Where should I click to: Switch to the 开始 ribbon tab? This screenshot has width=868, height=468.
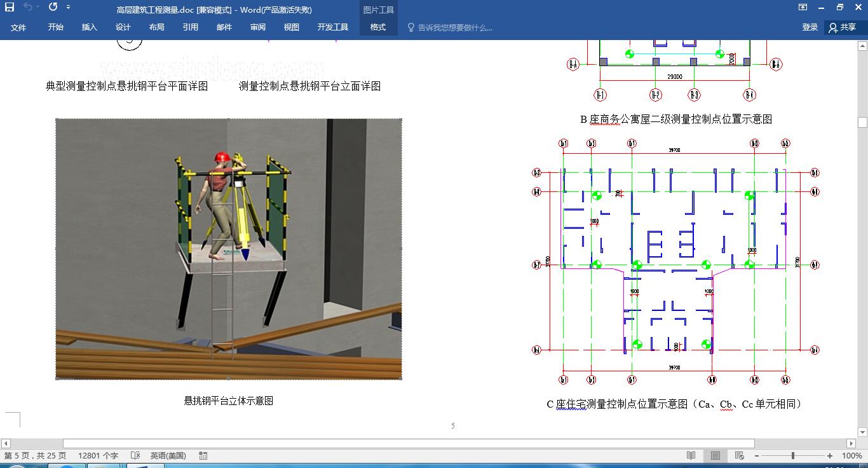click(x=56, y=27)
